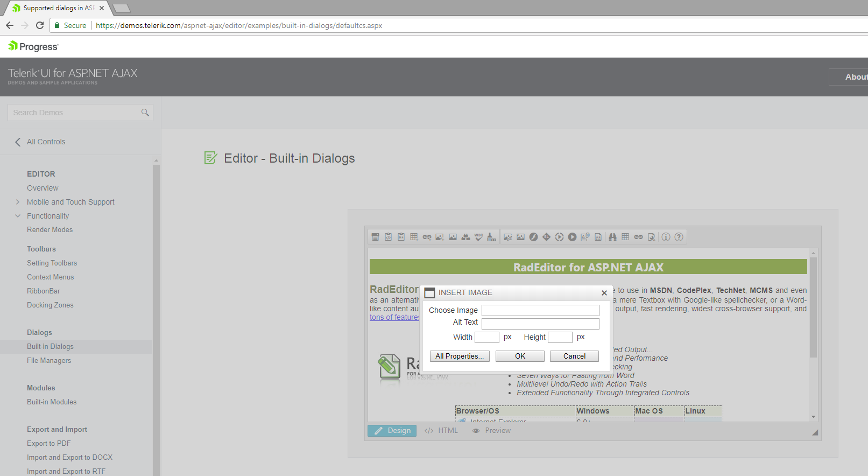Open Find and Replace binoculars icon

click(612, 237)
